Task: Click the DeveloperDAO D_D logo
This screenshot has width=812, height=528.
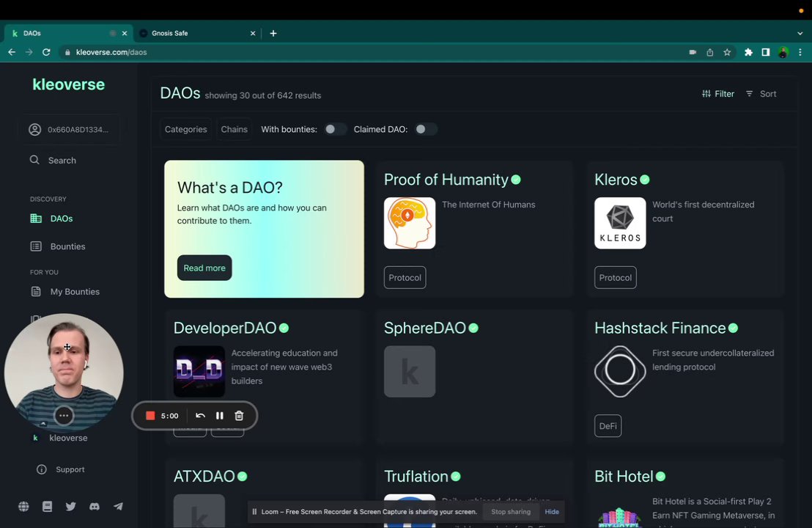Action: [199, 372]
